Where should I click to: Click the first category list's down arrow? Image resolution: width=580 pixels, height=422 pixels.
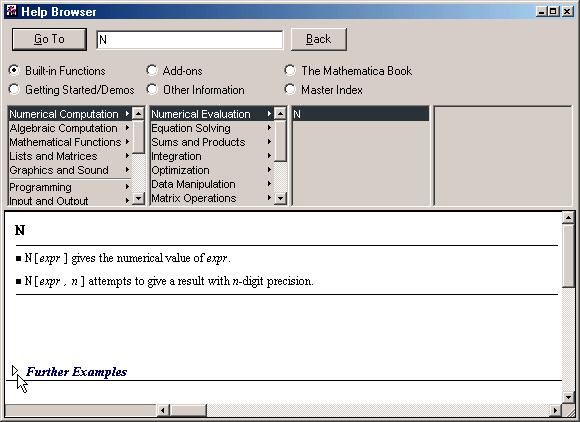point(138,199)
